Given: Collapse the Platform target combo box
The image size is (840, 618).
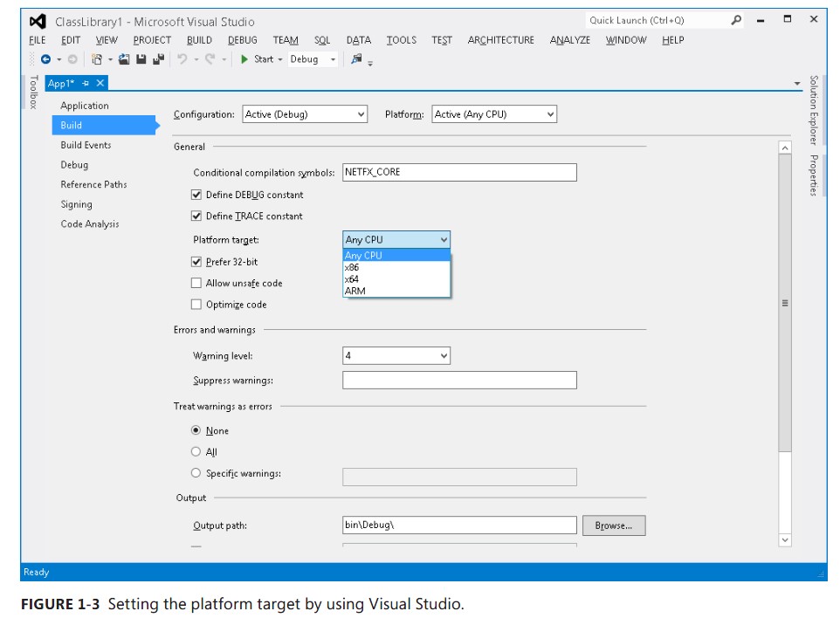Looking at the screenshot, I should click(396, 239).
